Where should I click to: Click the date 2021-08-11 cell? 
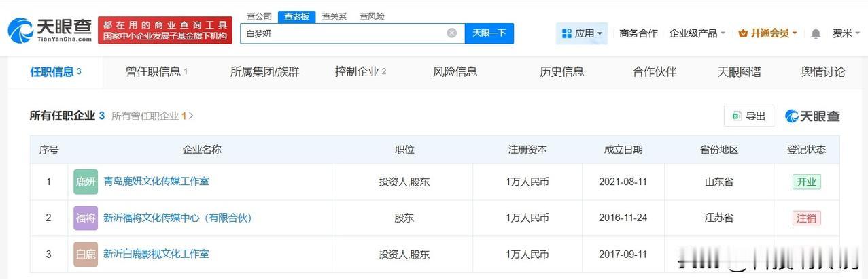tap(623, 182)
